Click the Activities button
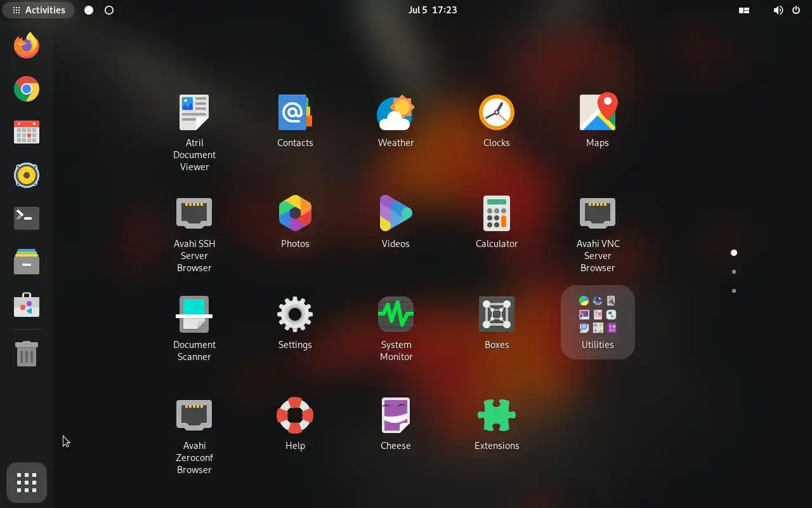812x508 pixels. point(39,10)
